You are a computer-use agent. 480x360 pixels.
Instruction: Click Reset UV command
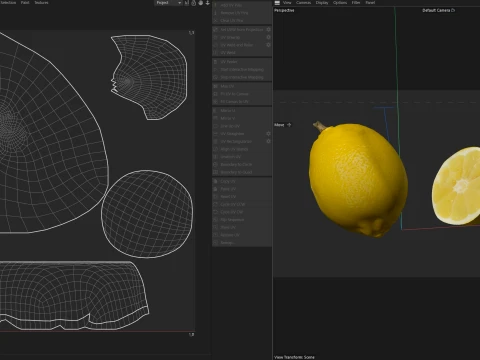[242, 197]
